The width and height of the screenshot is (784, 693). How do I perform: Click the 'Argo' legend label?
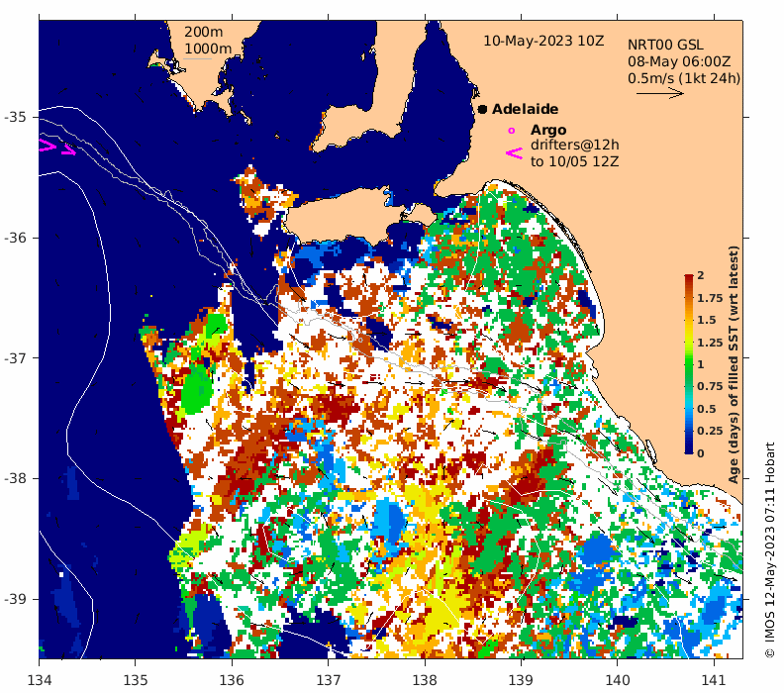[548, 130]
